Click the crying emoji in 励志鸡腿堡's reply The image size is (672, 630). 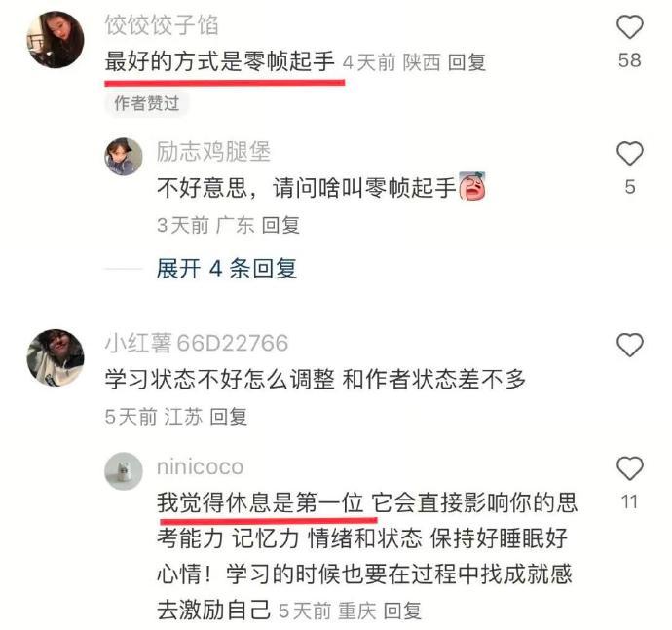[472, 186]
